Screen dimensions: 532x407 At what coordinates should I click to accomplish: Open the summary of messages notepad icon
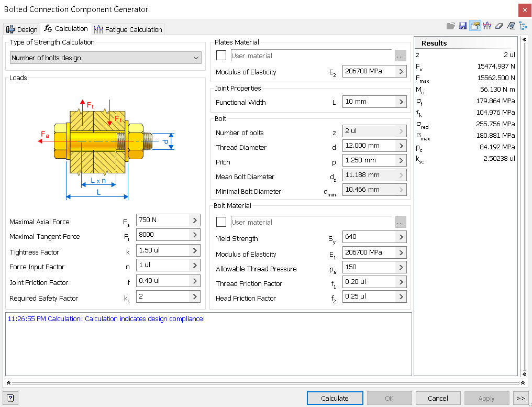click(511, 25)
